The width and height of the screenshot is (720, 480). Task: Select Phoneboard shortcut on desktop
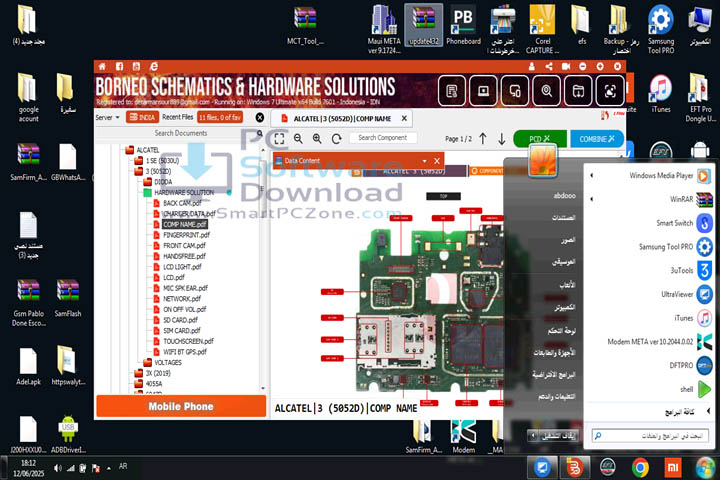point(463,26)
